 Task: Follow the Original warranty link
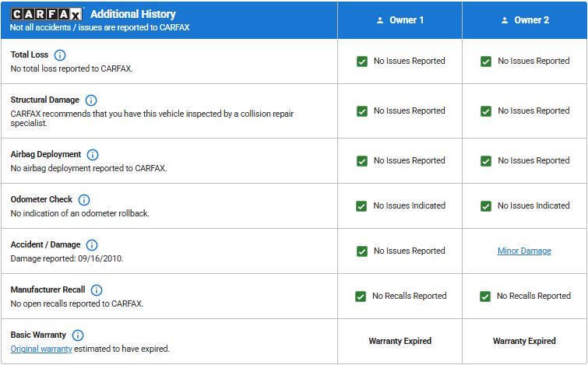(x=41, y=349)
